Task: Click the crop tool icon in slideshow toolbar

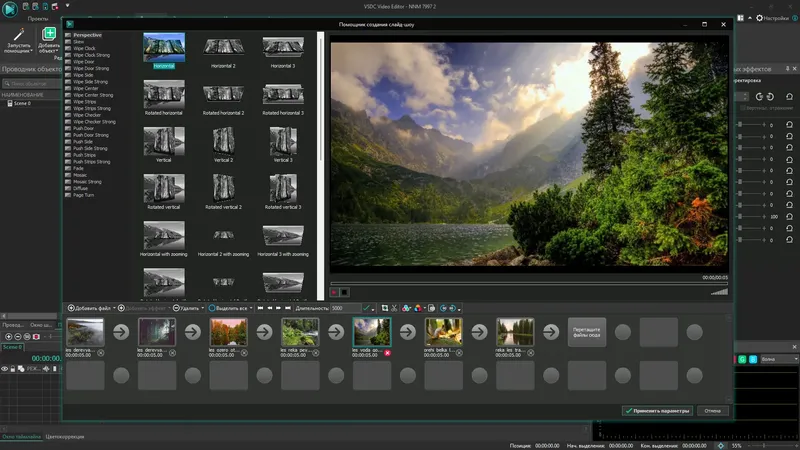Action: [385, 308]
